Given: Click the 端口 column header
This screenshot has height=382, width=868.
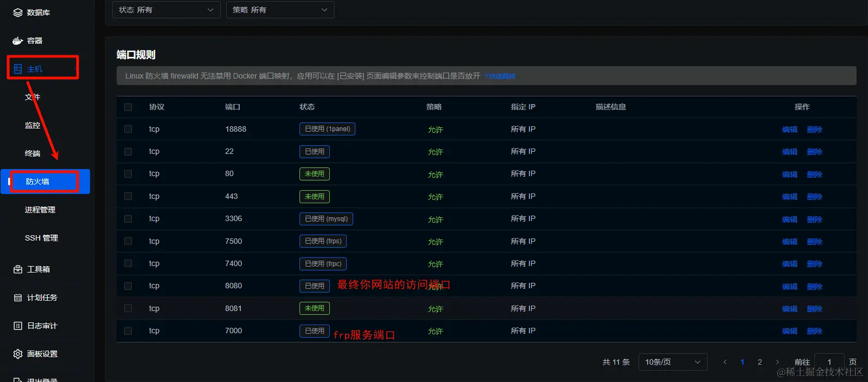Looking at the screenshot, I should 233,107.
